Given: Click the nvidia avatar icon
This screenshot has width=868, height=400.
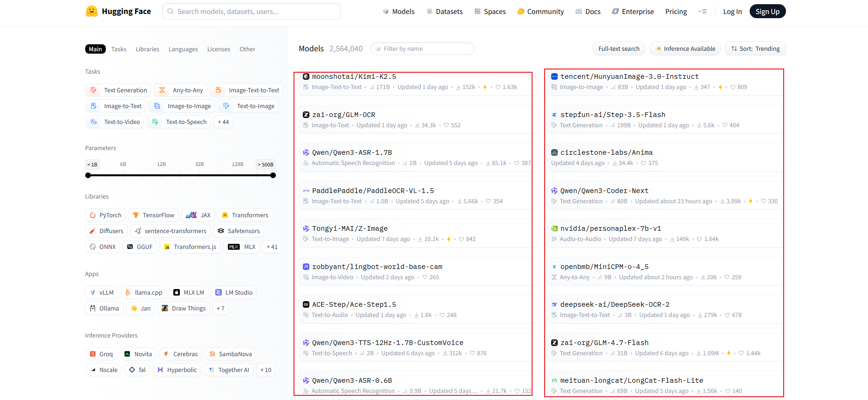Looking at the screenshot, I should point(554,228).
